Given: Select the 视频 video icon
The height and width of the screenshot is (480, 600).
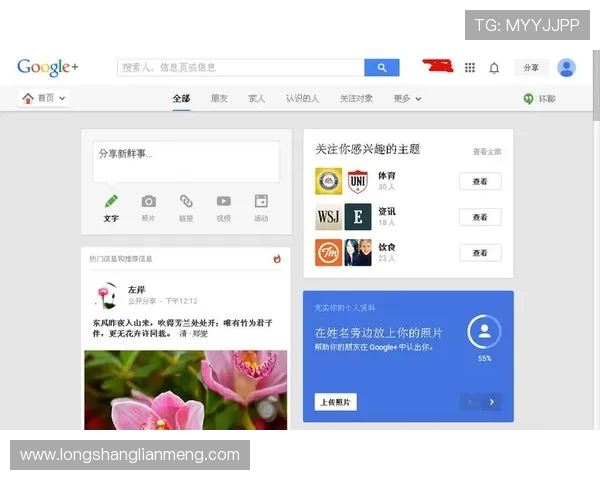Looking at the screenshot, I should tap(223, 201).
